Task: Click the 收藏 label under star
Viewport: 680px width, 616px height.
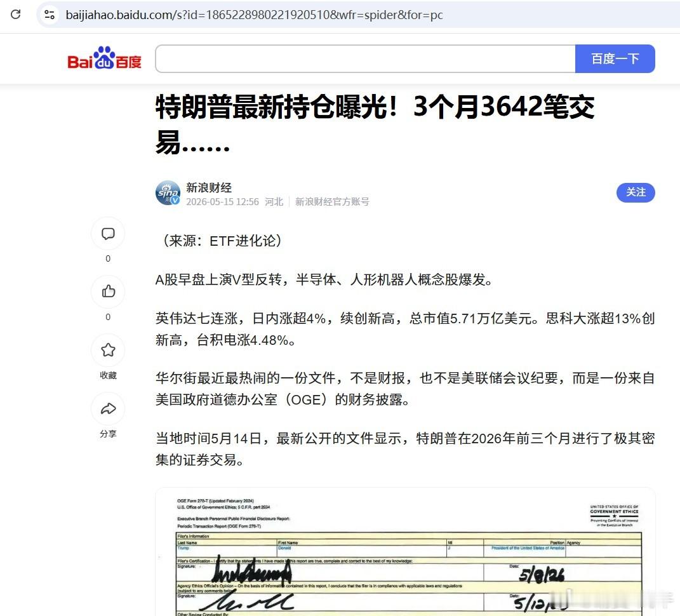Action: point(108,375)
